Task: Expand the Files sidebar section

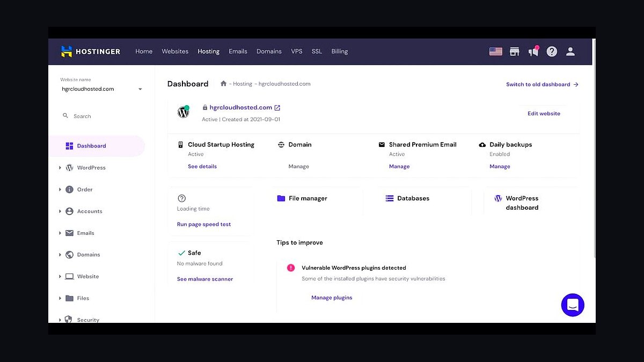Action: [60, 298]
